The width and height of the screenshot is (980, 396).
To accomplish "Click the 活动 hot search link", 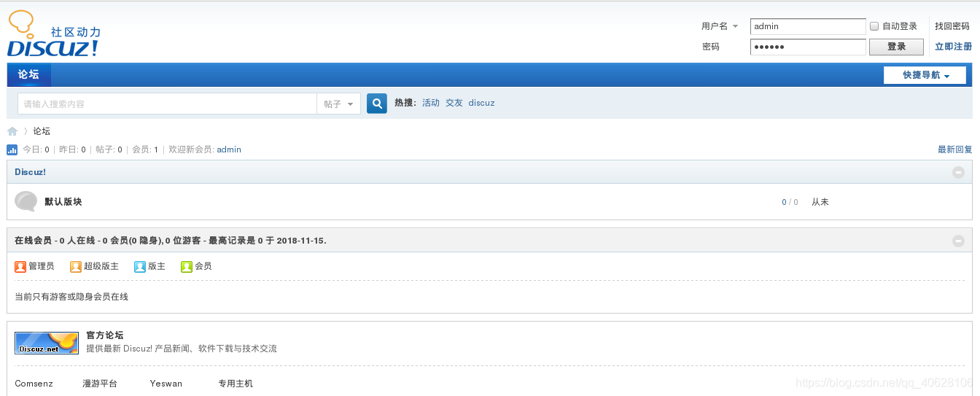I will (431, 103).
